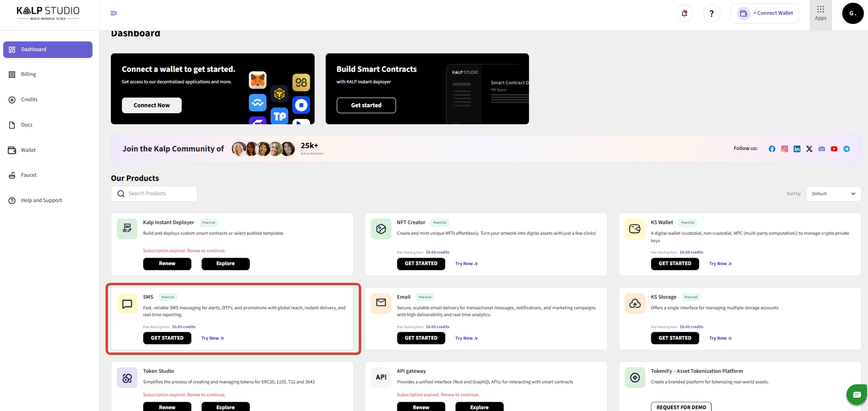
Task: Open Kalp's LinkedIn page icon
Action: (x=797, y=149)
